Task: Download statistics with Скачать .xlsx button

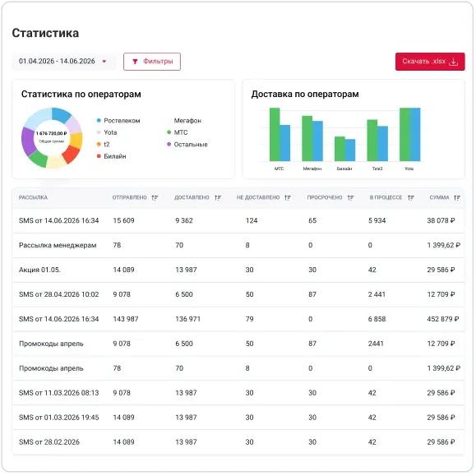Action: (430, 62)
